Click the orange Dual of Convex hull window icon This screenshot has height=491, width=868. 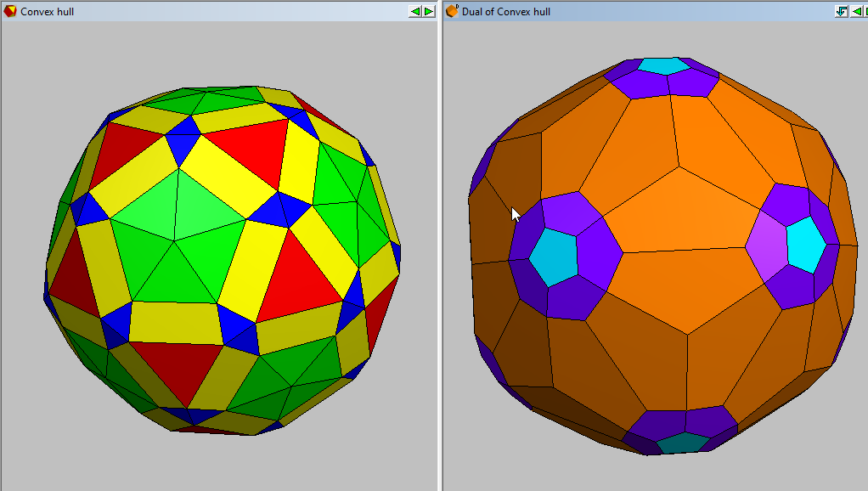click(x=453, y=11)
